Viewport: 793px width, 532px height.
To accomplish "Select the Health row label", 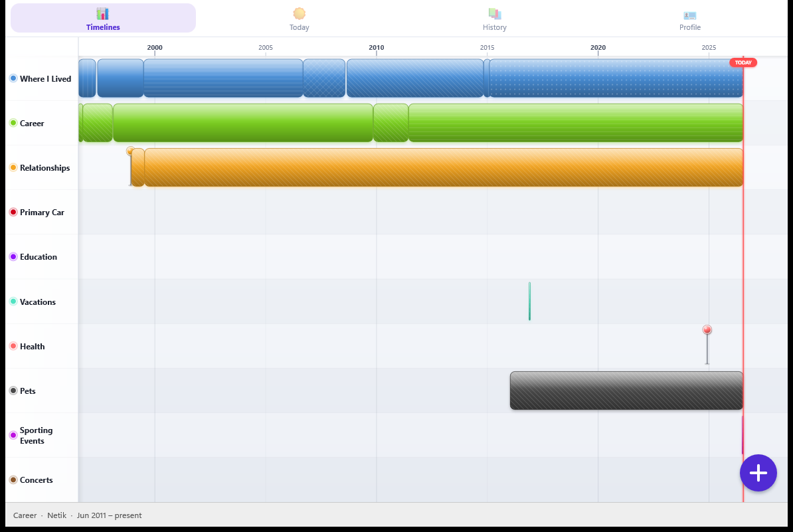I will [x=33, y=347].
